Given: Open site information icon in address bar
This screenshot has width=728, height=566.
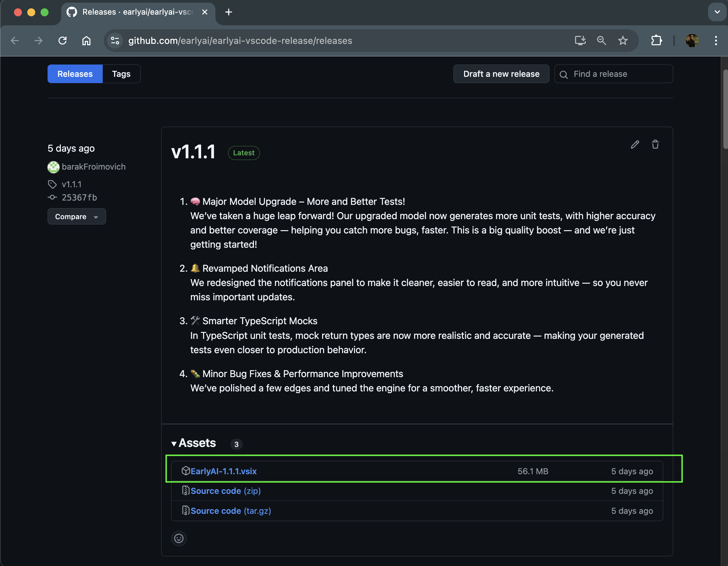Looking at the screenshot, I should (115, 41).
